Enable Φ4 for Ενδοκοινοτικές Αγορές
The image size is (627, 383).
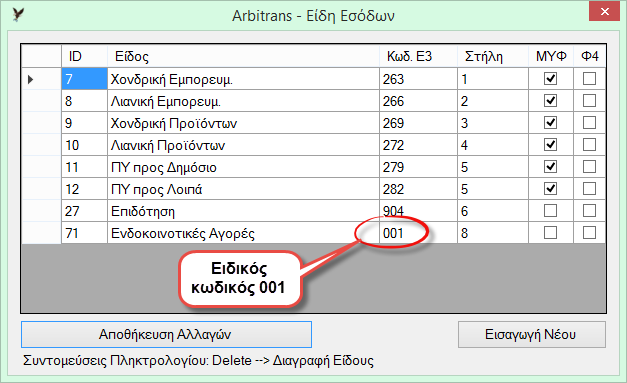(589, 233)
